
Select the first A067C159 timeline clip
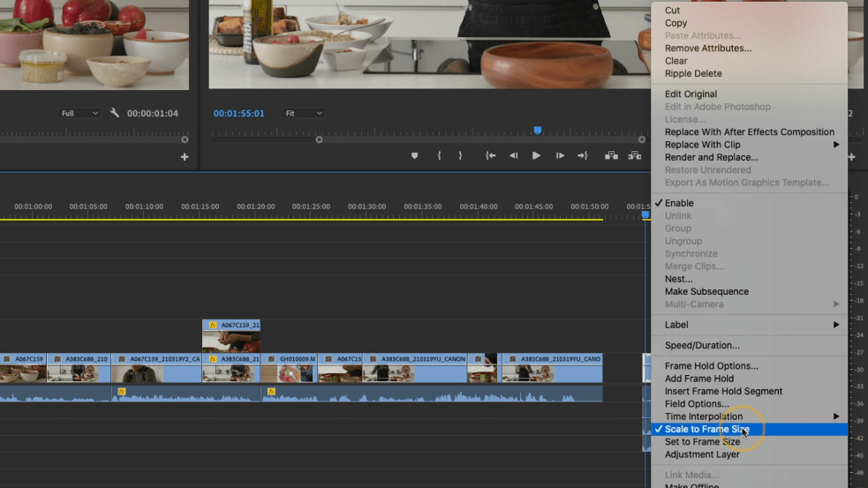tap(23, 368)
